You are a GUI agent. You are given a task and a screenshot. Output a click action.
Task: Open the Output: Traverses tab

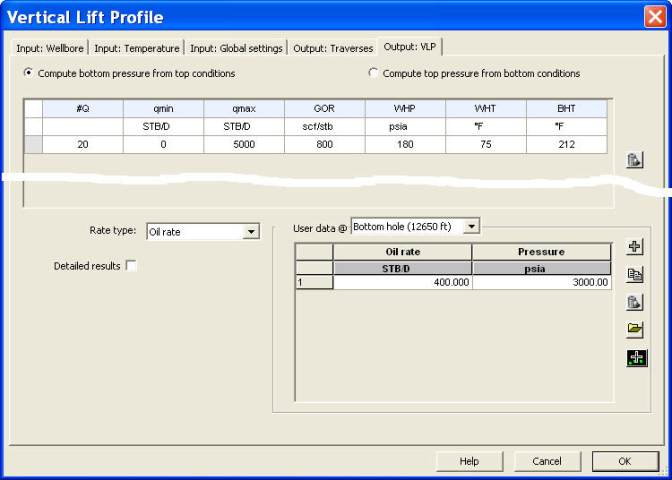333,48
